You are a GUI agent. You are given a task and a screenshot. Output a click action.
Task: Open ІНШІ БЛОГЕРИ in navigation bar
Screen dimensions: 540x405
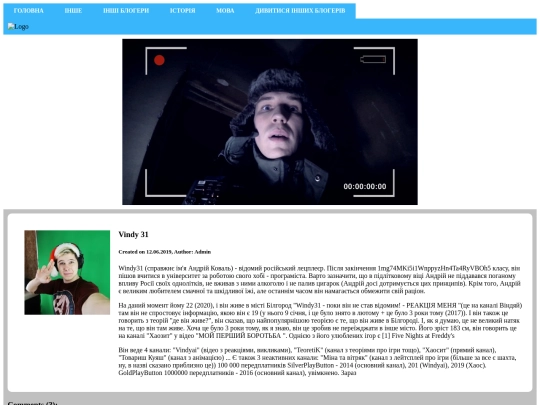[x=126, y=11]
